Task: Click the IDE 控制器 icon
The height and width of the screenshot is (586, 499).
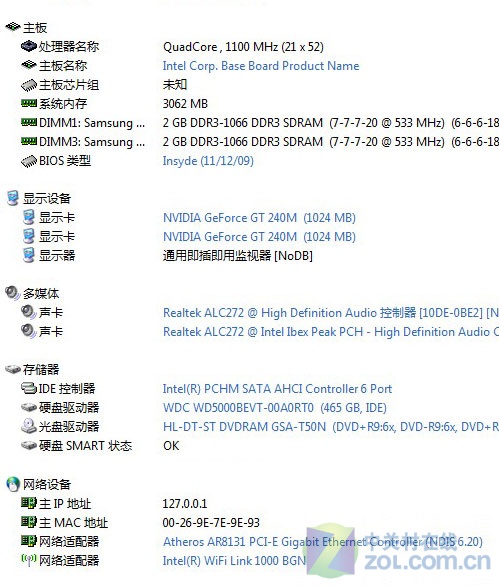Action: click(x=28, y=388)
